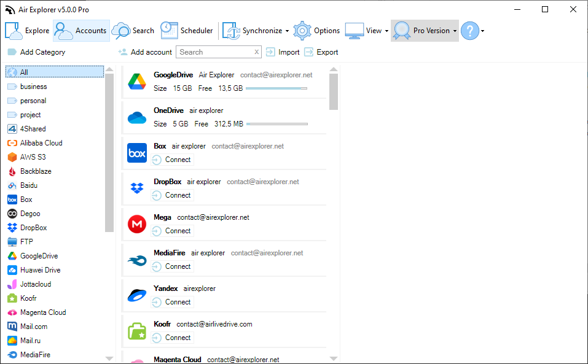Click the DropBox icon in sidebar
This screenshot has height=364, width=588.
tap(12, 228)
